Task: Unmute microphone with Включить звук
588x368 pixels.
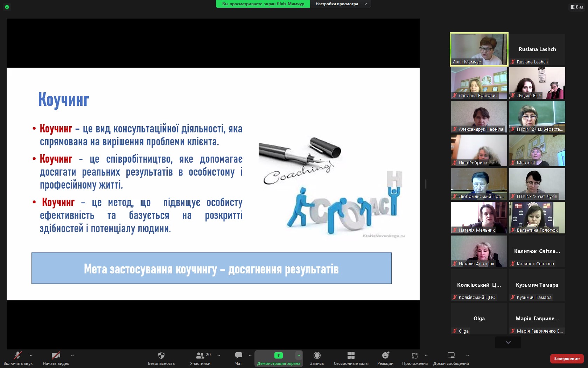Action: click(17, 356)
